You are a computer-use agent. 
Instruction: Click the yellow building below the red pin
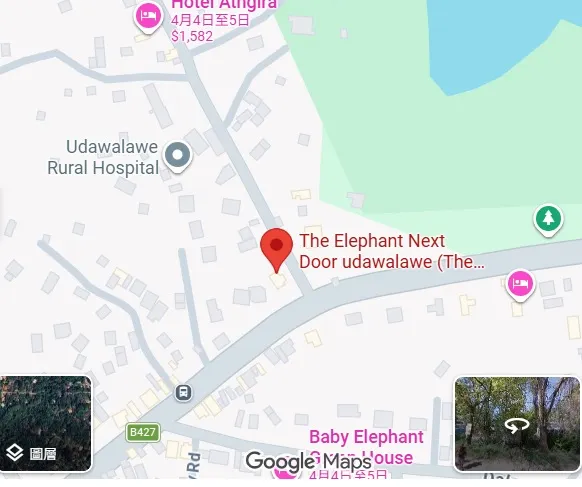coord(277,280)
